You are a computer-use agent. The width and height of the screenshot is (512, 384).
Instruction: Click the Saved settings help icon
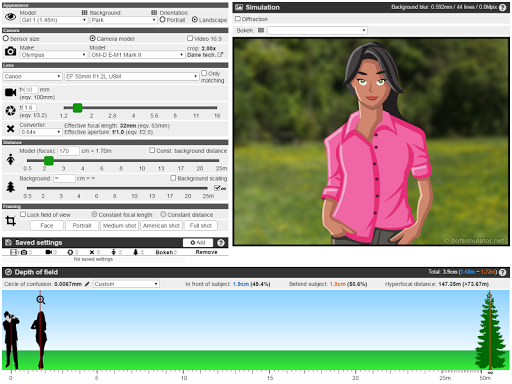221,243
